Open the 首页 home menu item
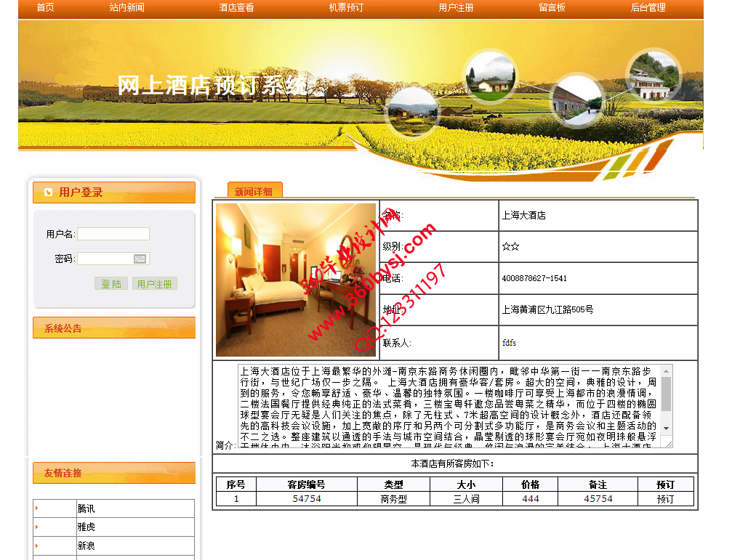The width and height of the screenshot is (748, 560). tap(45, 7)
